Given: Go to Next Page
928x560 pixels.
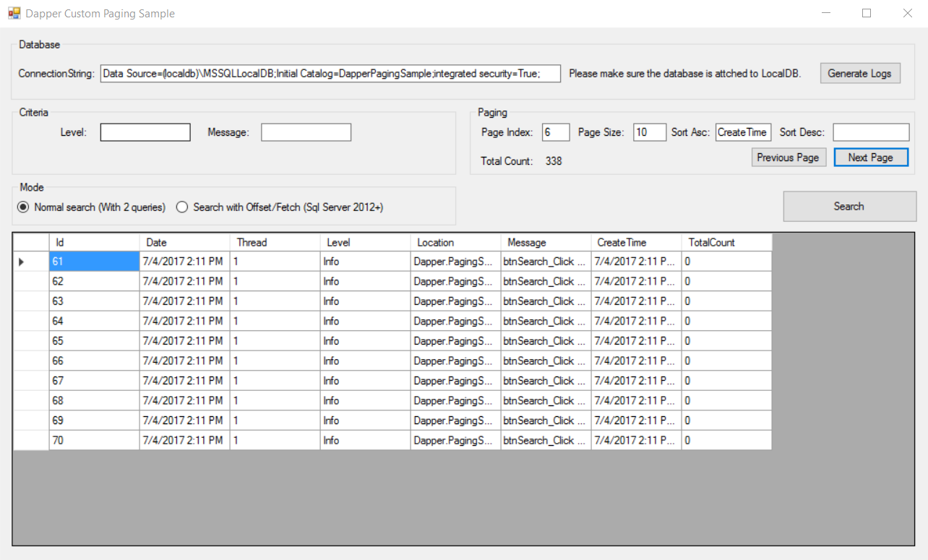Looking at the screenshot, I should point(870,158).
